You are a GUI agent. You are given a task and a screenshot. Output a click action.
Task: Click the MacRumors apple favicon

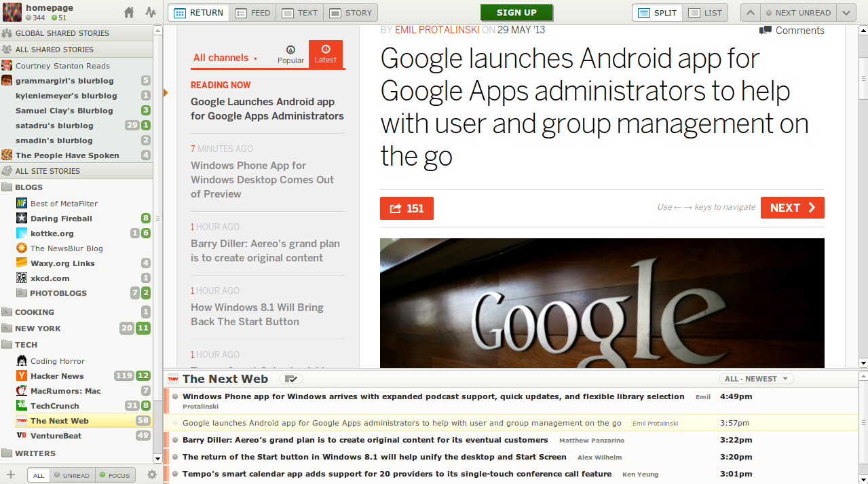(x=22, y=391)
